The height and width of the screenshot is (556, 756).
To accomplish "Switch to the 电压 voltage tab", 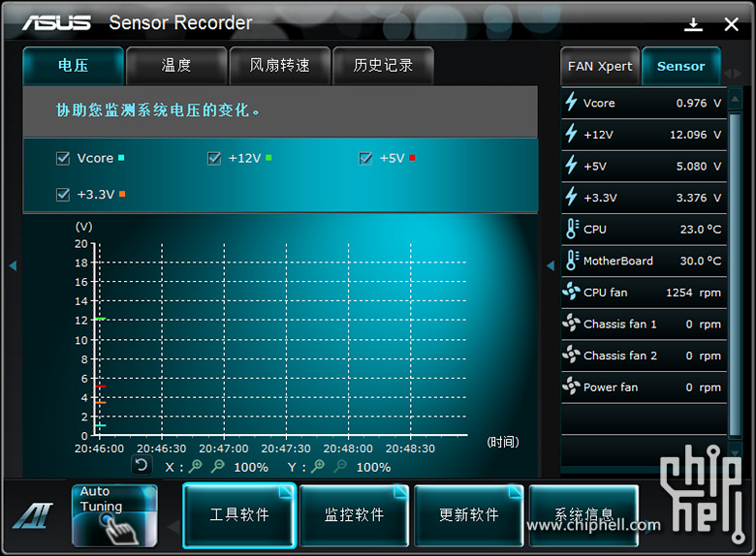I will click(74, 66).
